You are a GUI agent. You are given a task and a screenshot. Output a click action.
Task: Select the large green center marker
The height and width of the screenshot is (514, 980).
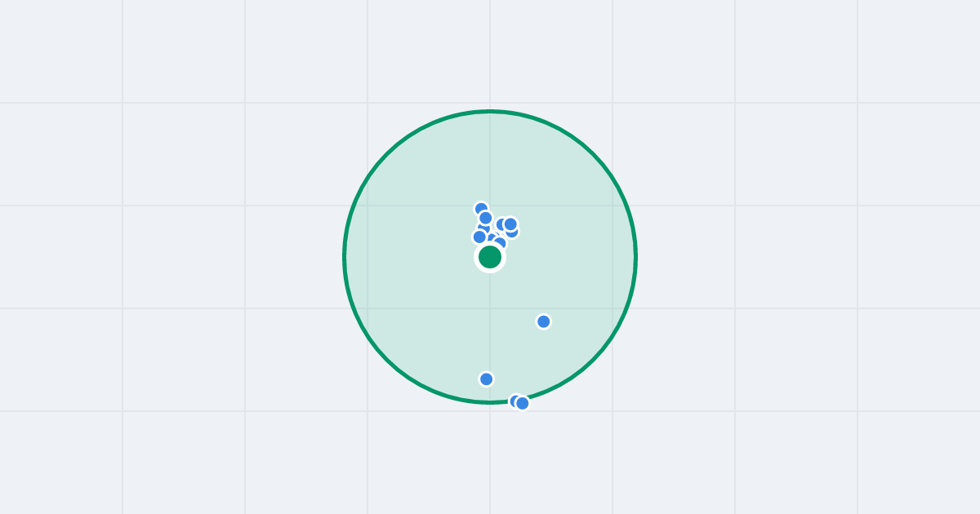click(x=490, y=257)
